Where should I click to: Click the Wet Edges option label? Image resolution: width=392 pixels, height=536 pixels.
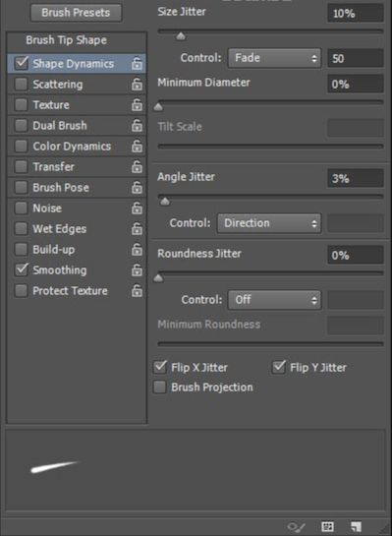(59, 229)
